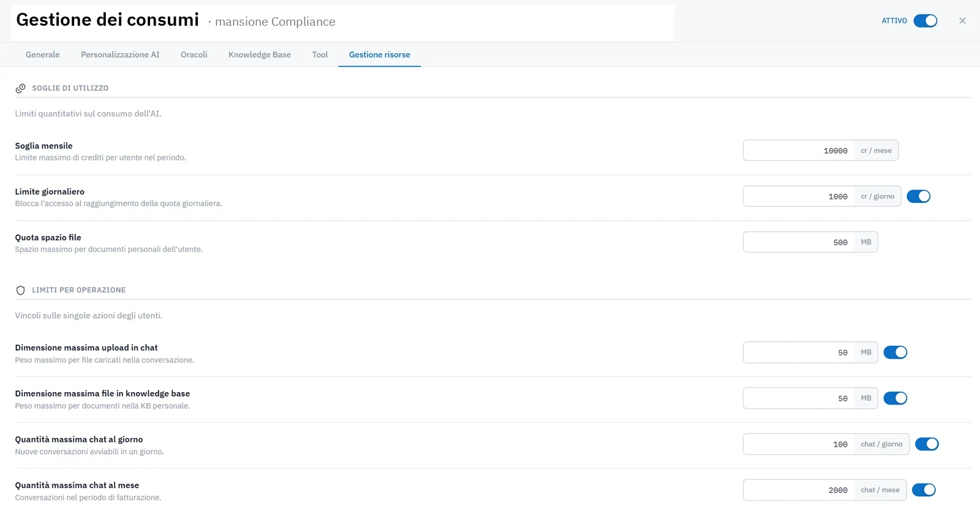Edit the Soglia mensile credits field
Image resolution: width=980 pixels, height=516 pixels.
tap(799, 151)
